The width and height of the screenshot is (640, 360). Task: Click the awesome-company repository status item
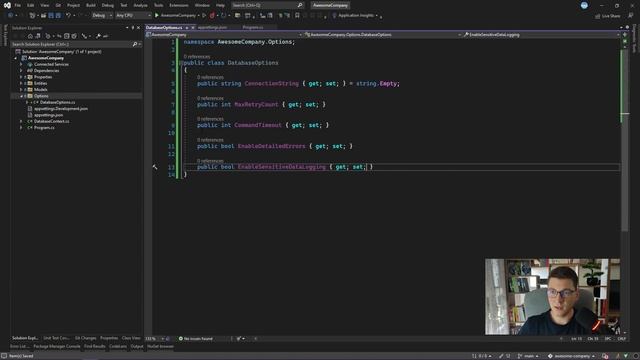571,356
